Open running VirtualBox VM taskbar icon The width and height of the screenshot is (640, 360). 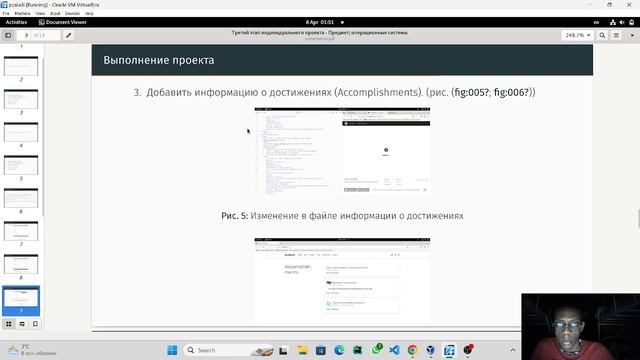point(449,350)
